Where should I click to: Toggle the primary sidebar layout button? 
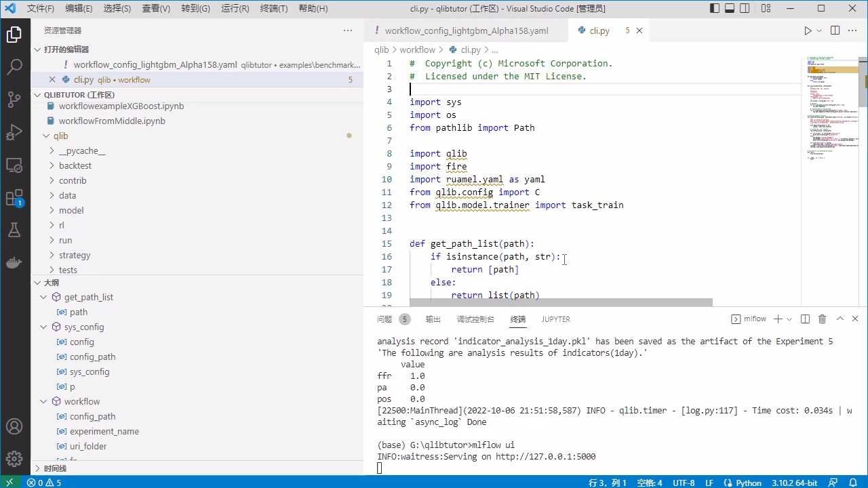click(715, 9)
